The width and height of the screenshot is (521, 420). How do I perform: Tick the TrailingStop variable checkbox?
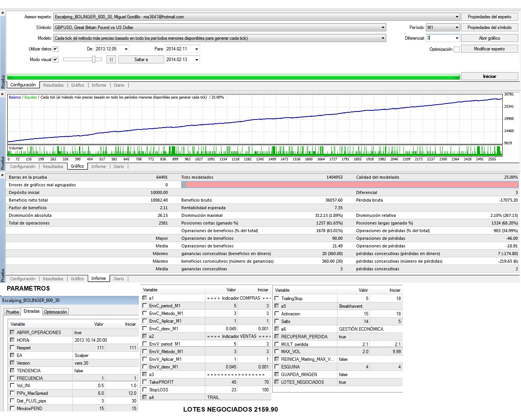pyautogui.click(x=277, y=299)
